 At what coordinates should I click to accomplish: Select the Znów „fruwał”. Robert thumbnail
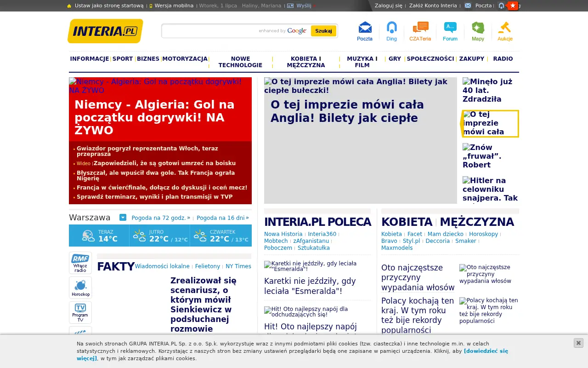click(491, 156)
